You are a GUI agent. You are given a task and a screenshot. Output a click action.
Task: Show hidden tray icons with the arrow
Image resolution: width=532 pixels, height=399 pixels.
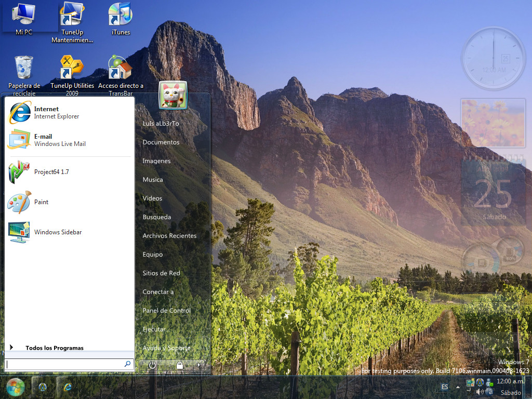click(x=457, y=387)
